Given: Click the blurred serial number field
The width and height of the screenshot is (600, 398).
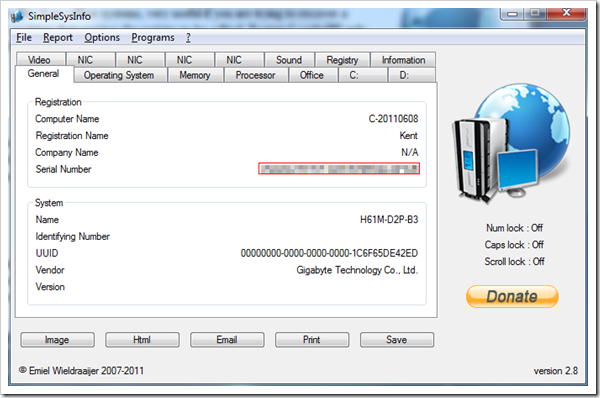Looking at the screenshot, I should 339,169.
